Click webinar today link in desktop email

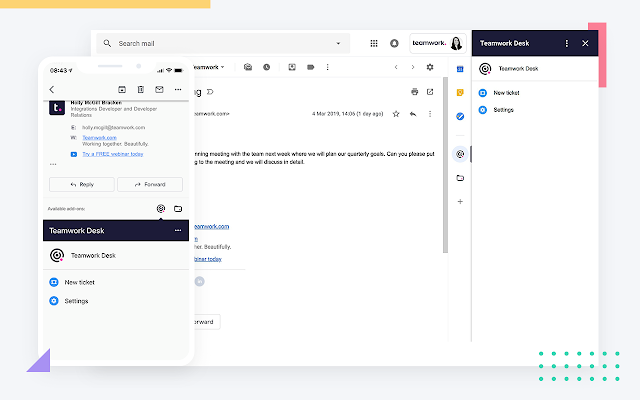208,259
